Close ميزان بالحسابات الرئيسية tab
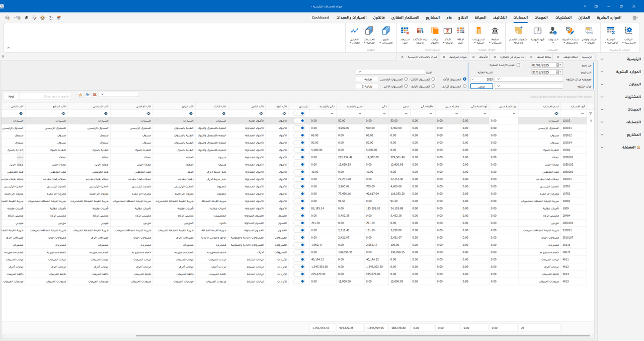 point(402,57)
